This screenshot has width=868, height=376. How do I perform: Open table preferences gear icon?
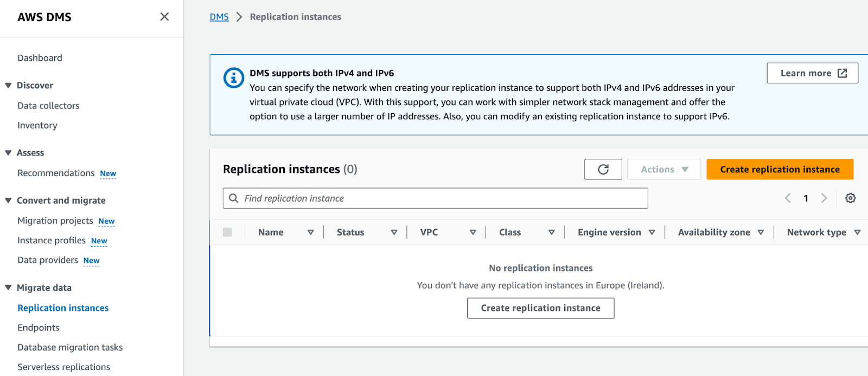pos(850,198)
